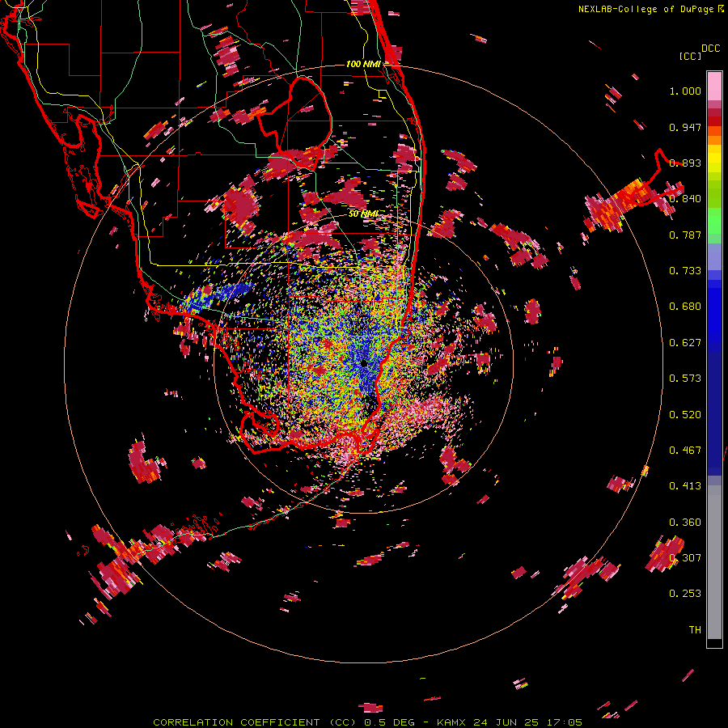Click the 0.307 scale value
Viewport: 728px width, 728px height.
point(685,558)
